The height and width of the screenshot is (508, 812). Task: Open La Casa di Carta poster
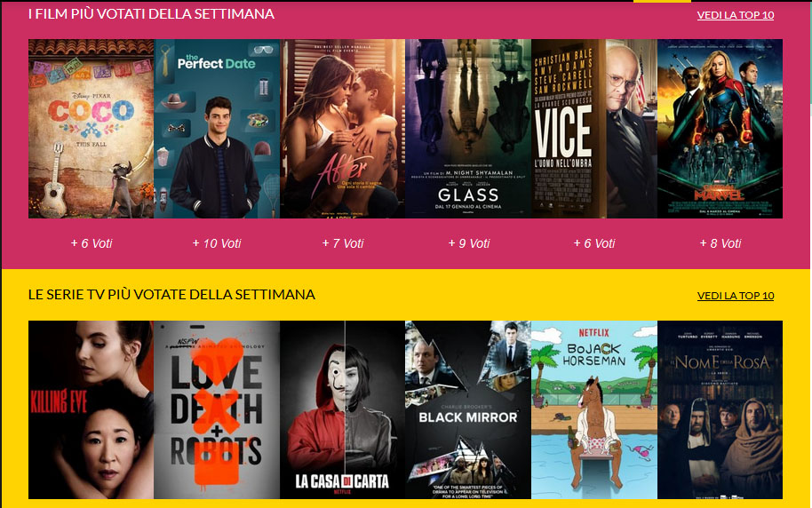(343, 409)
